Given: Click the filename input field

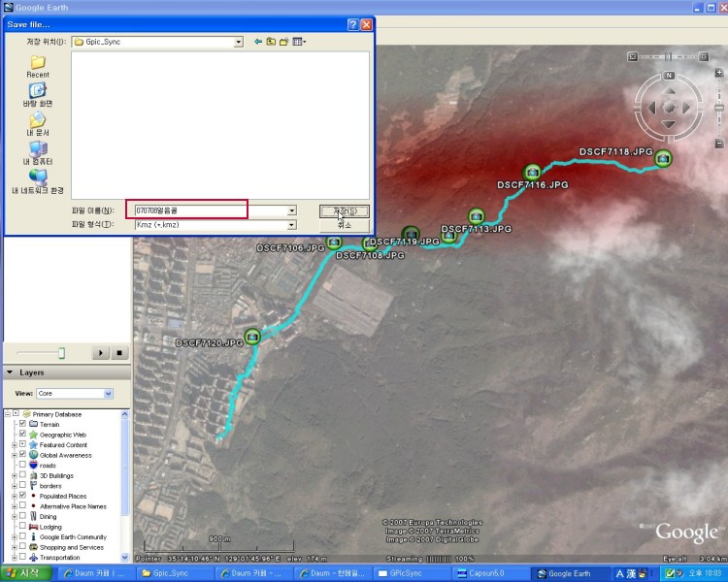Looking at the screenshot, I should [211, 210].
